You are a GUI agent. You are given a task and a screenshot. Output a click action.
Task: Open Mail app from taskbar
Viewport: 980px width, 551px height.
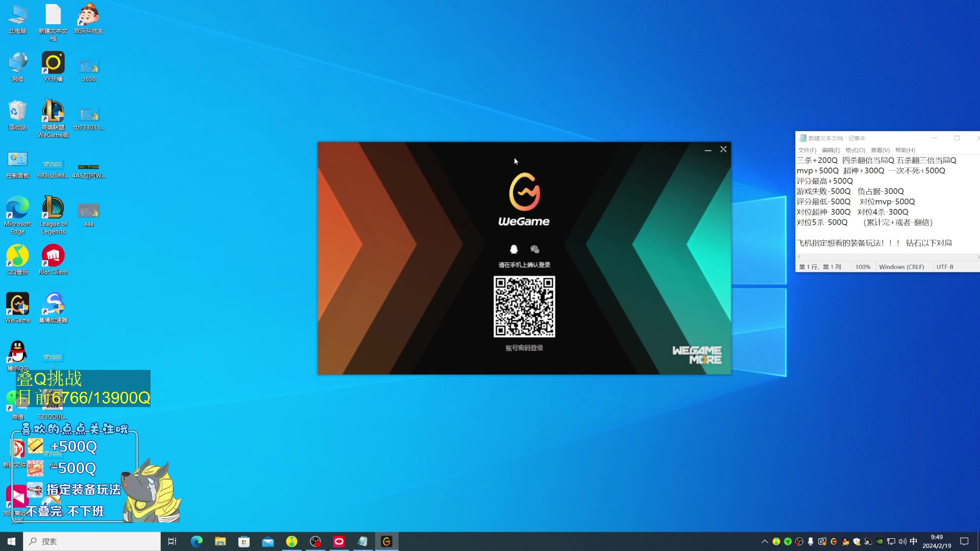tap(268, 541)
